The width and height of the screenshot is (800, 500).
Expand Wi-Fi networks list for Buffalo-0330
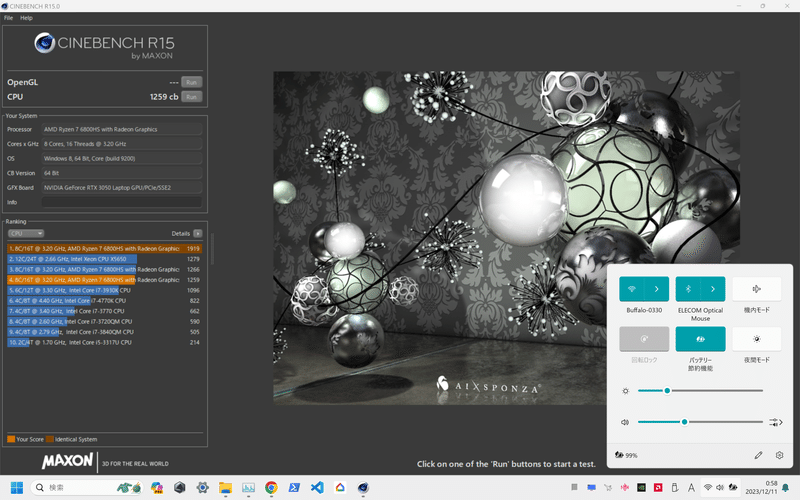click(x=657, y=289)
